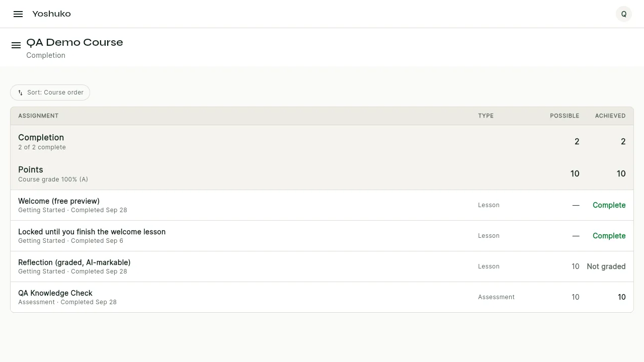Open Reflection (graded, AI-markable) lesson

click(74, 262)
